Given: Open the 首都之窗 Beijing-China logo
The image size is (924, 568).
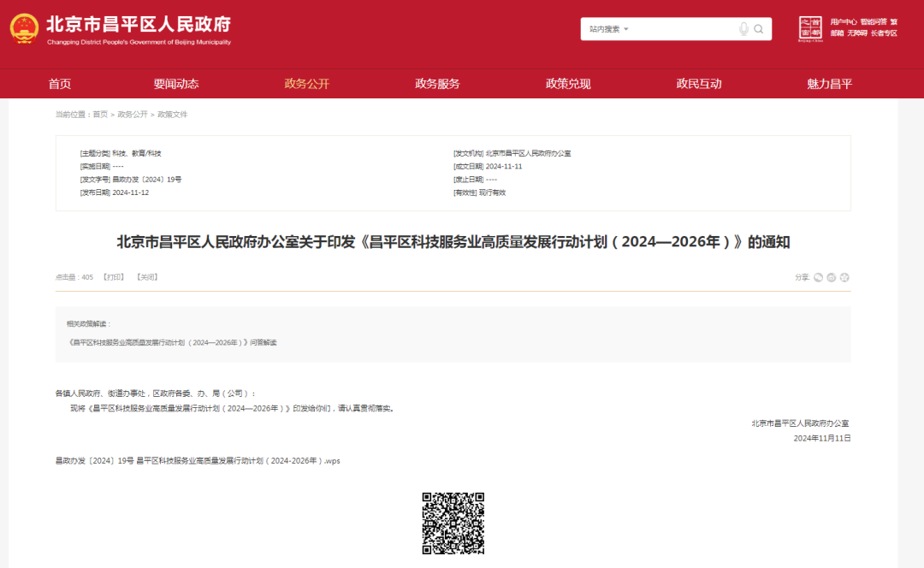Looking at the screenshot, I should (x=810, y=28).
